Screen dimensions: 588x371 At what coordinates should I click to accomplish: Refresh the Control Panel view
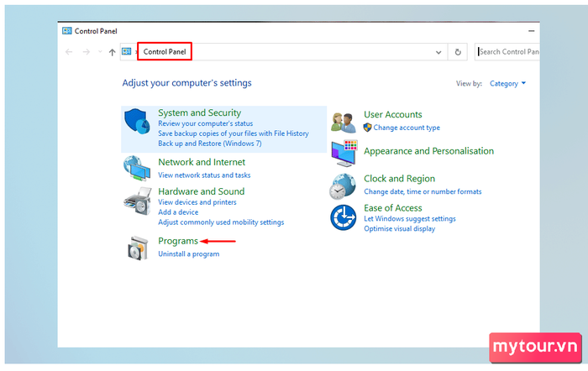[458, 52]
